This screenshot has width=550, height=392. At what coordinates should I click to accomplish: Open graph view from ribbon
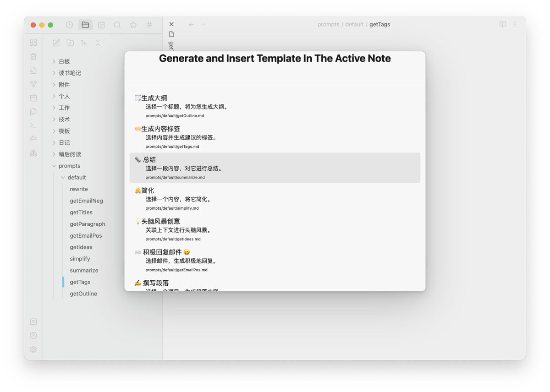pos(33,84)
